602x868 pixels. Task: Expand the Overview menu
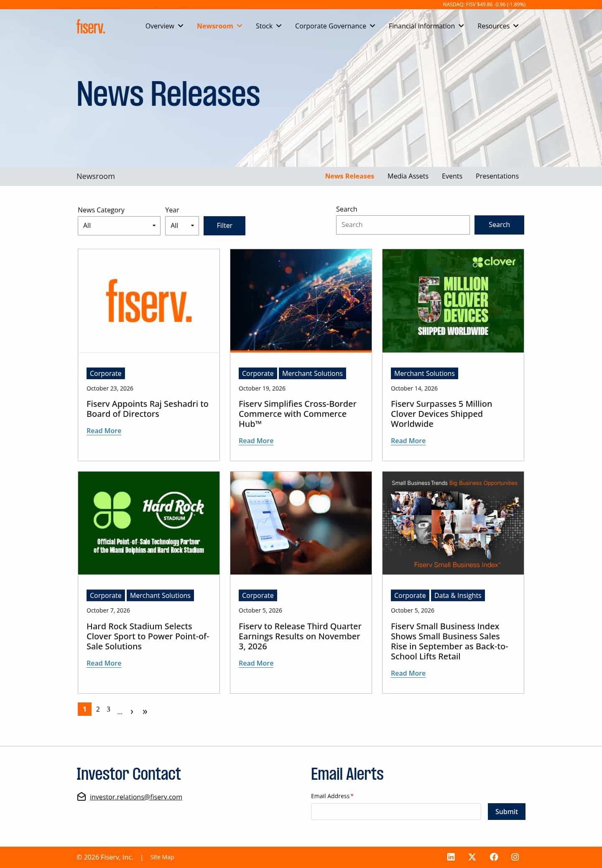coord(164,26)
